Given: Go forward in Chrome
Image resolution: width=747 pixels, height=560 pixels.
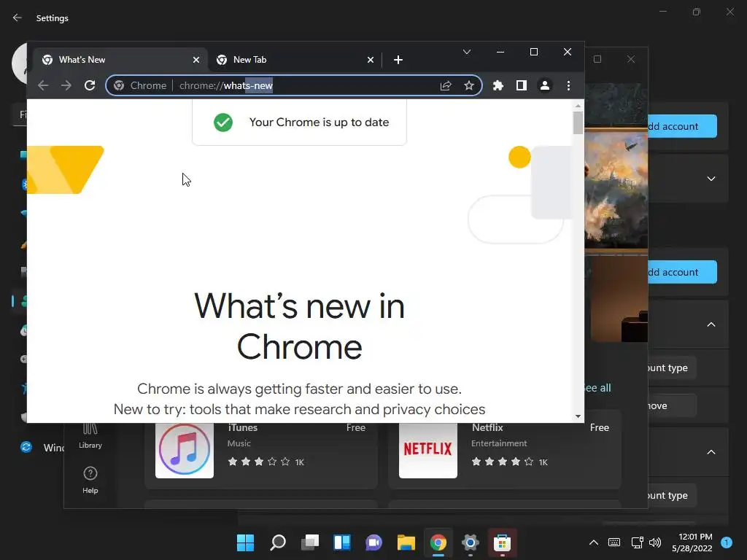Looking at the screenshot, I should click(x=66, y=86).
